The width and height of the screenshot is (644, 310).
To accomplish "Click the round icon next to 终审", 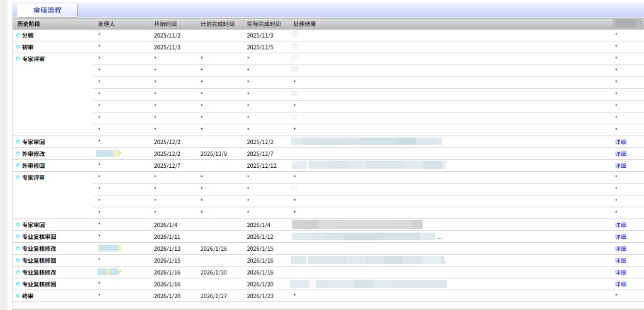I will pos(18,296).
